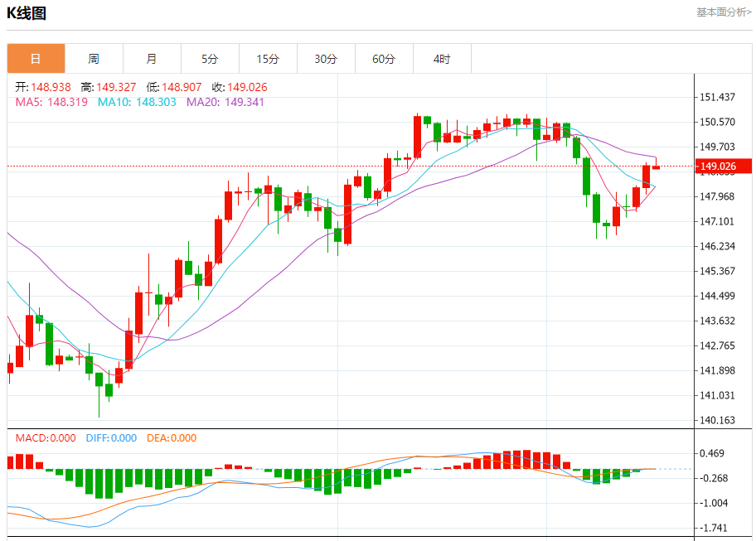Click the MACD value label
Viewport: 756px width, 541px height.
point(46,438)
